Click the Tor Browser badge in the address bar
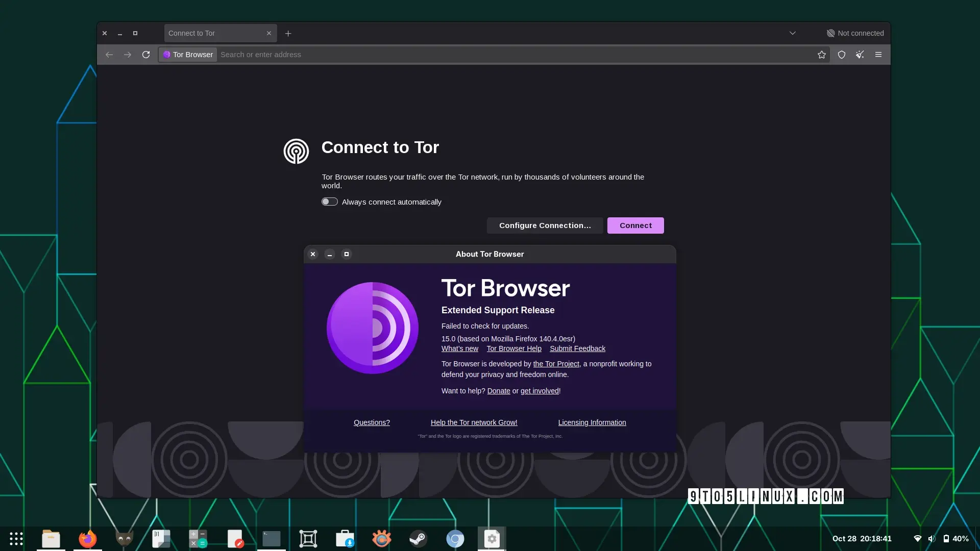Screen dimensions: 980x551 tap(187, 55)
